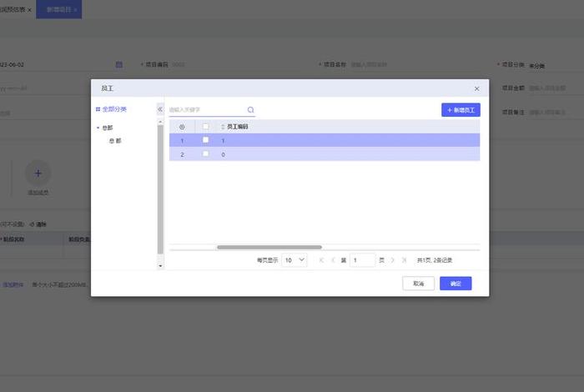Switch to the 新增项目 tab
Viewport: 584px width, 392px height.
tap(59, 9)
